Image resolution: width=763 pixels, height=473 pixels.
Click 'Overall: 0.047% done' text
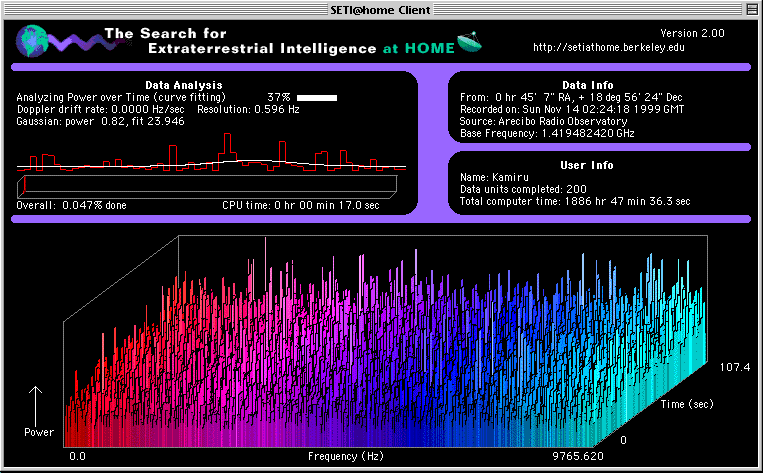pyautogui.click(x=72, y=205)
